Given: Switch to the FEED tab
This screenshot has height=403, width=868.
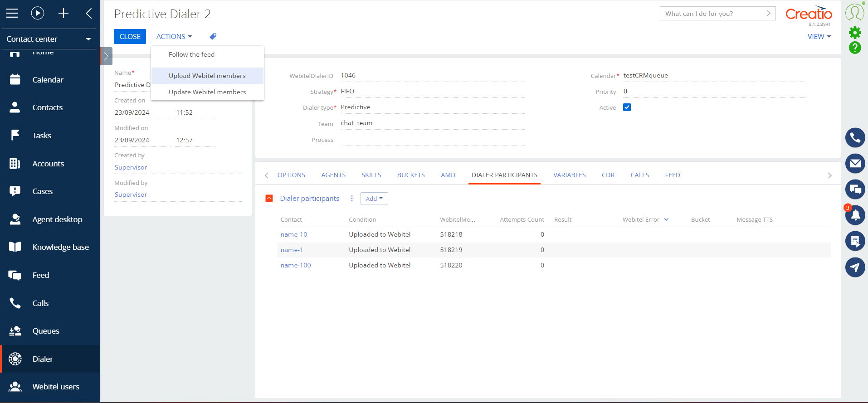Looking at the screenshot, I should click(673, 175).
